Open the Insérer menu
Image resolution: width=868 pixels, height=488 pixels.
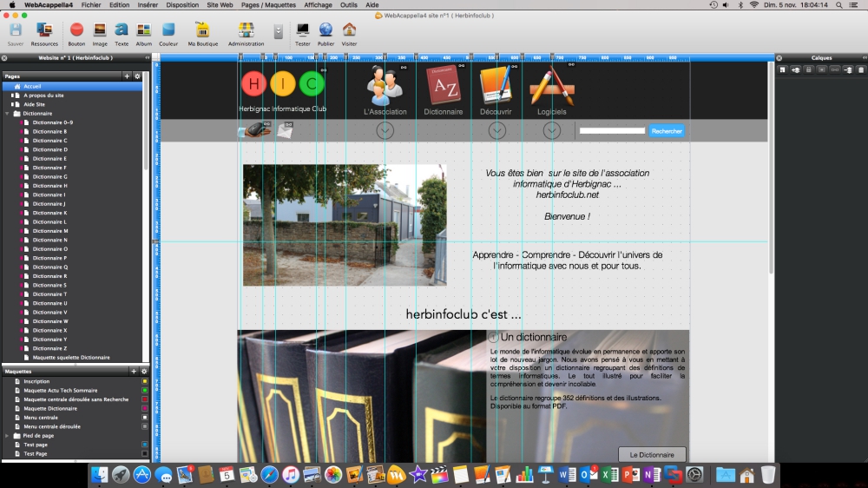[148, 4]
